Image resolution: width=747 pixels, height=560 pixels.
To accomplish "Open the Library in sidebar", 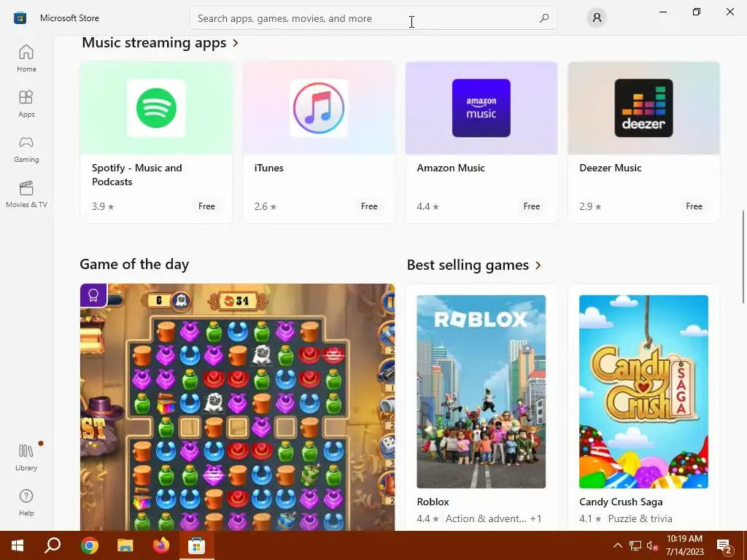I will tap(26, 457).
